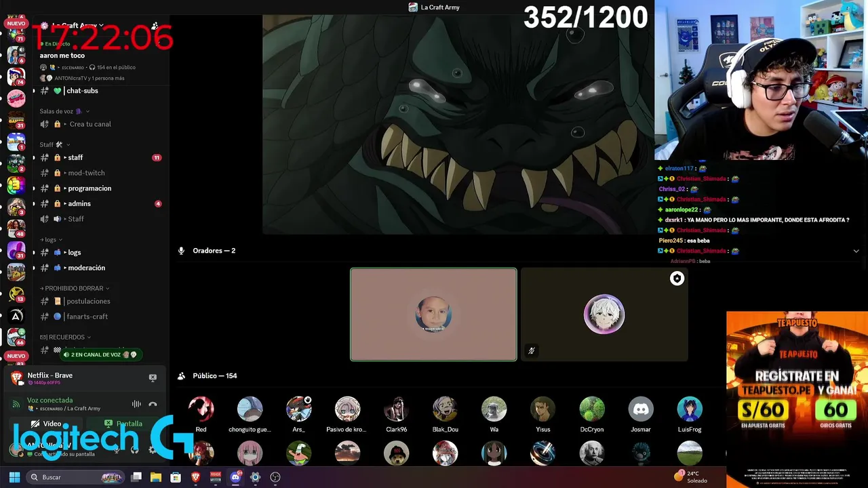868x488 pixels.
Task: Click the lower NUEVO unread indicator
Action: point(16,356)
